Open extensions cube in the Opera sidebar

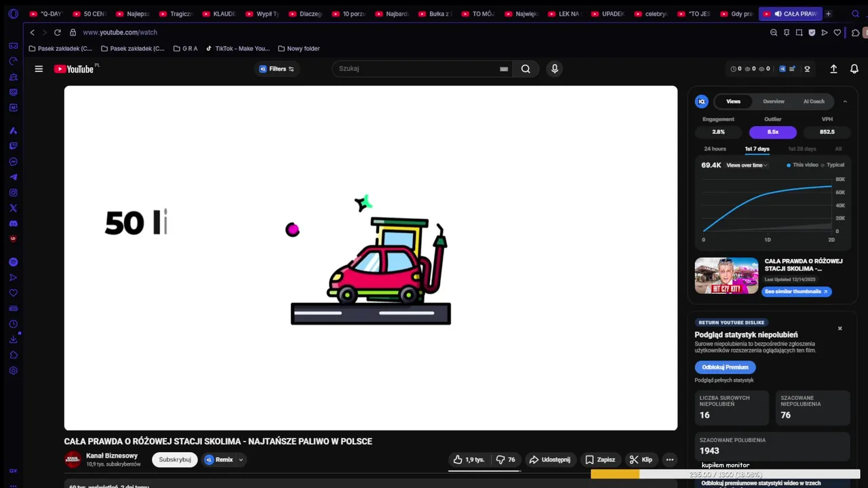pyautogui.click(x=13, y=355)
